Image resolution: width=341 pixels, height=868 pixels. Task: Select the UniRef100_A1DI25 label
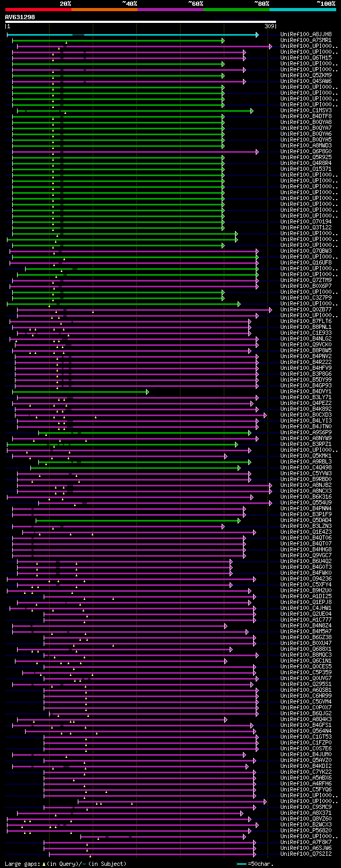click(x=306, y=597)
